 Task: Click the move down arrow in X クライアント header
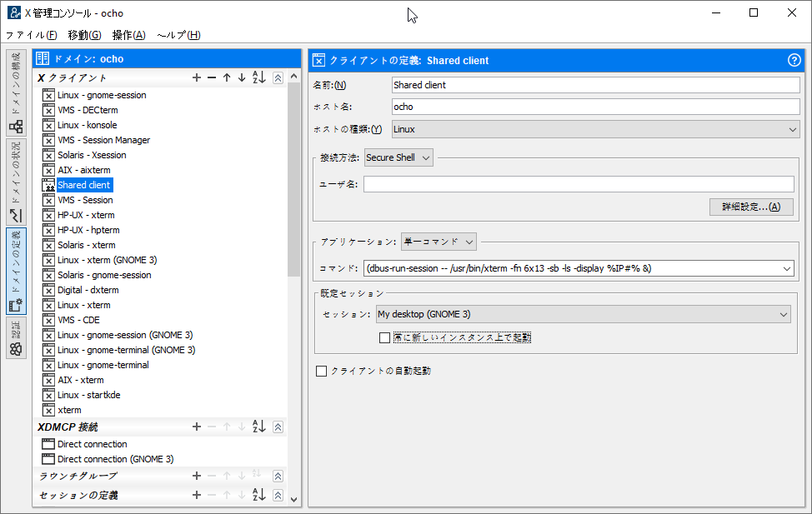tap(242, 77)
